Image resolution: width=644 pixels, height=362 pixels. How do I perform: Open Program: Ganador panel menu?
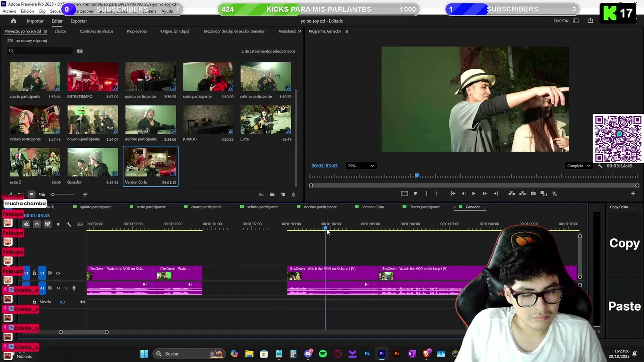pyautogui.click(x=346, y=31)
